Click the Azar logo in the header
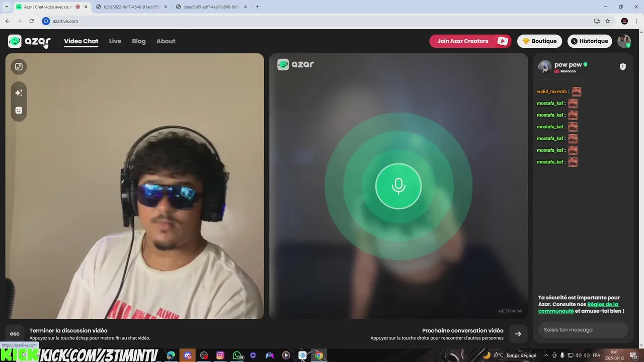644x362 pixels. tap(29, 41)
